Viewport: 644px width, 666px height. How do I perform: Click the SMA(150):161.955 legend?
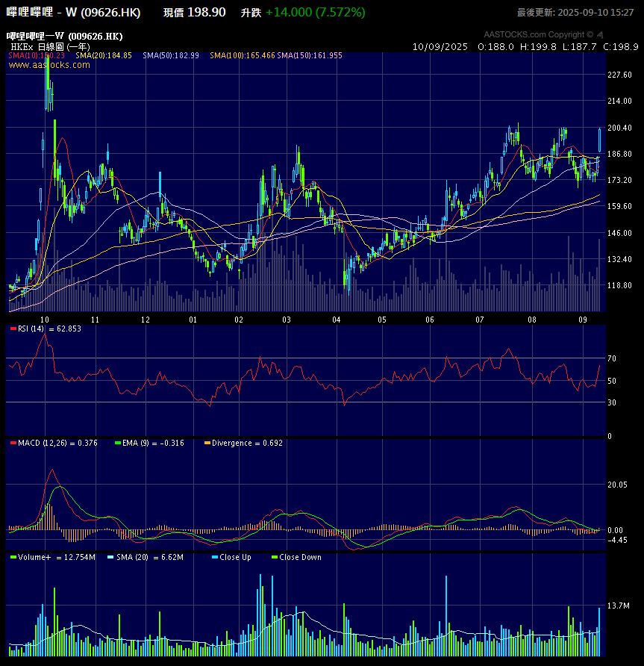click(310, 56)
